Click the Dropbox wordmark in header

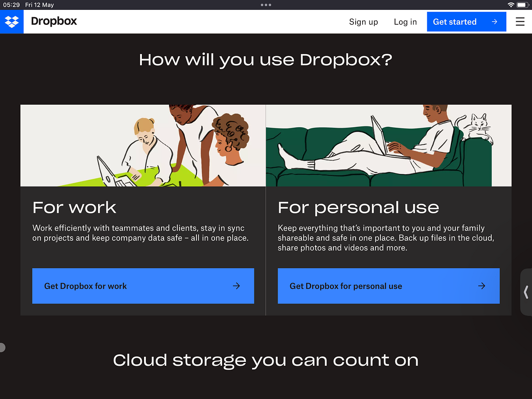click(54, 21)
